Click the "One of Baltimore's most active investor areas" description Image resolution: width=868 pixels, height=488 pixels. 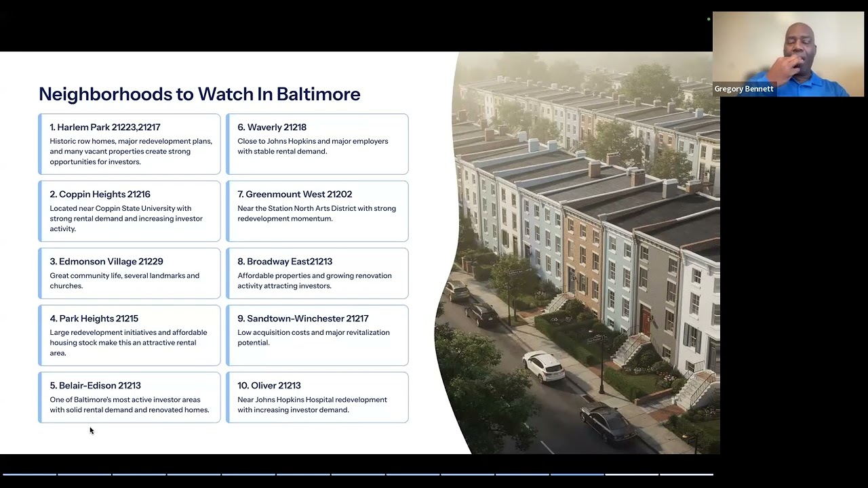pyautogui.click(x=130, y=405)
